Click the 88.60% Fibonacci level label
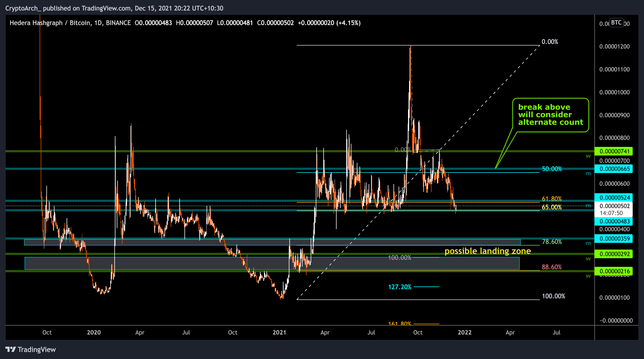Image resolution: width=644 pixels, height=359 pixels. (552, 267)
